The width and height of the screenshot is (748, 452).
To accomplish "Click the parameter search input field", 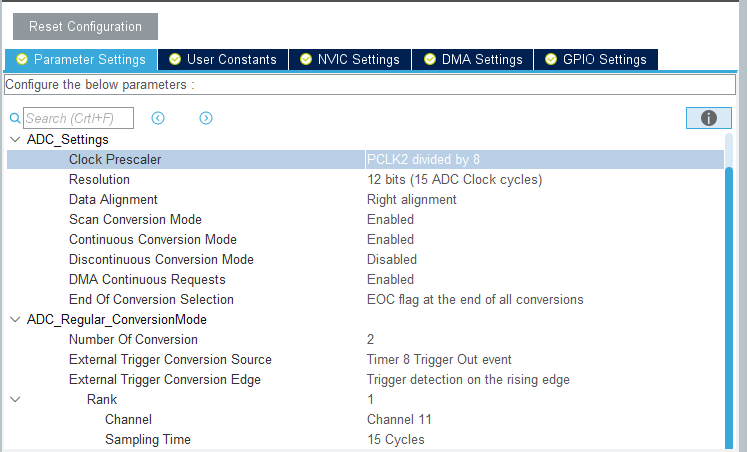I will click(x=78, y=118).
